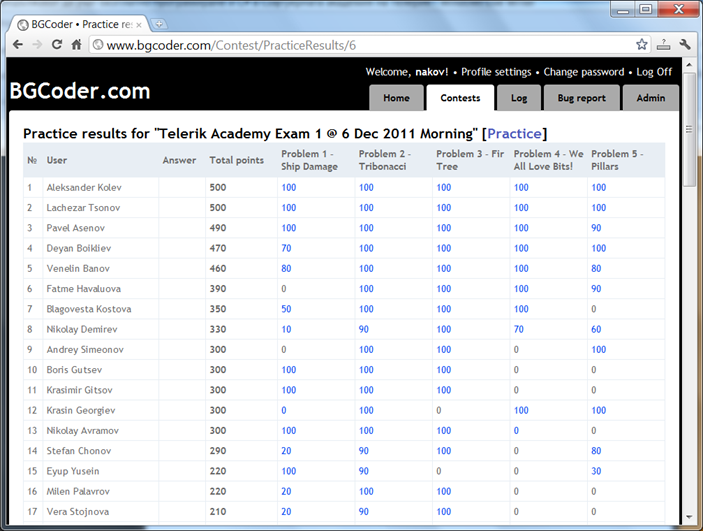This screenshot has height=531, width=703.
Task: Reload the page with the refresh icon
Action: [x=57, y=44]
